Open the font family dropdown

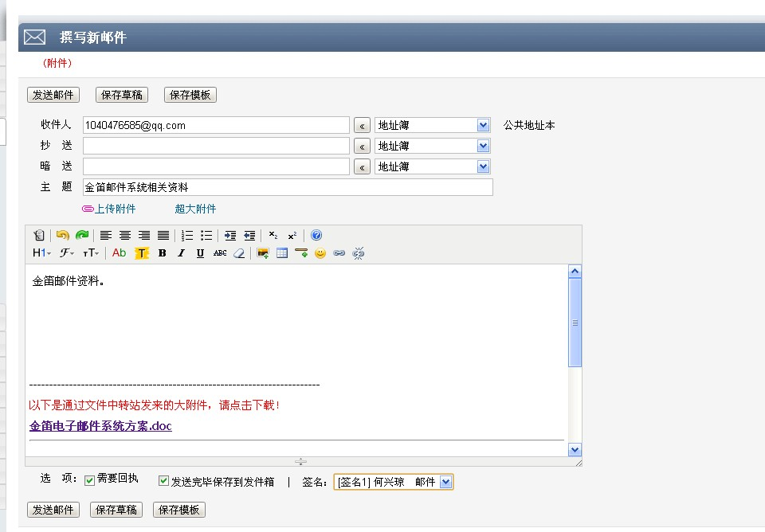pos(67,253)
